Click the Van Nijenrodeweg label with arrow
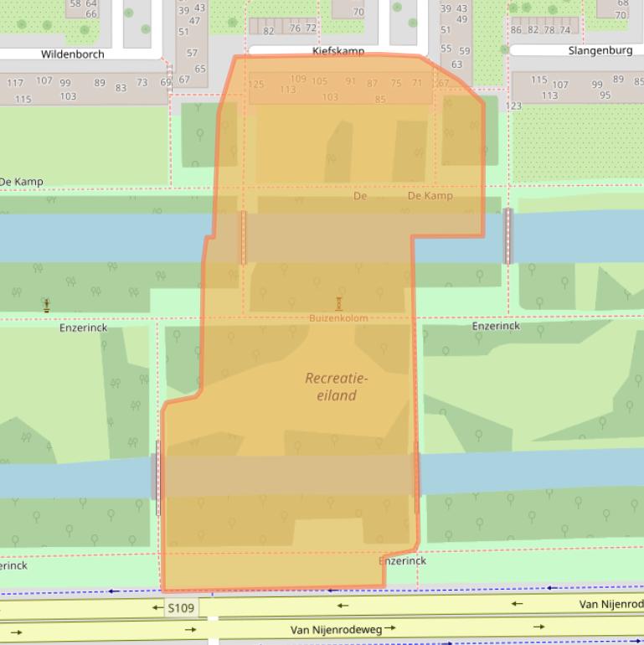The image size is (644, 645). pos(342,629)
